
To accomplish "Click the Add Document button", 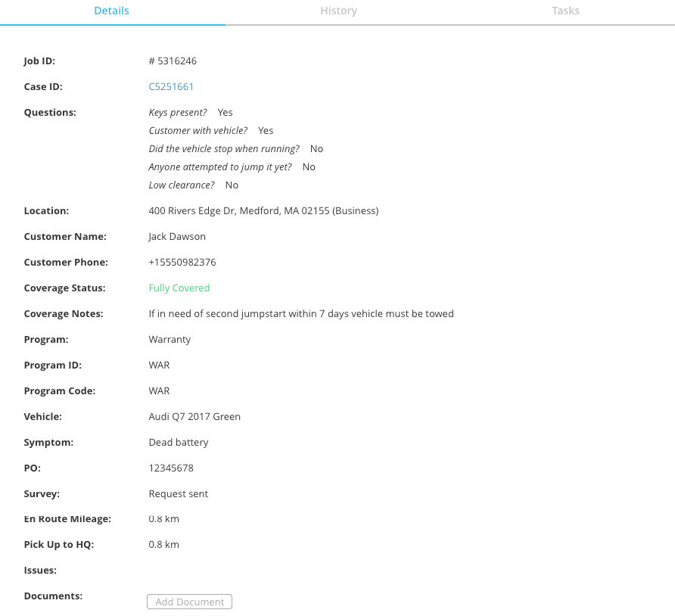I will pos(189,602).
